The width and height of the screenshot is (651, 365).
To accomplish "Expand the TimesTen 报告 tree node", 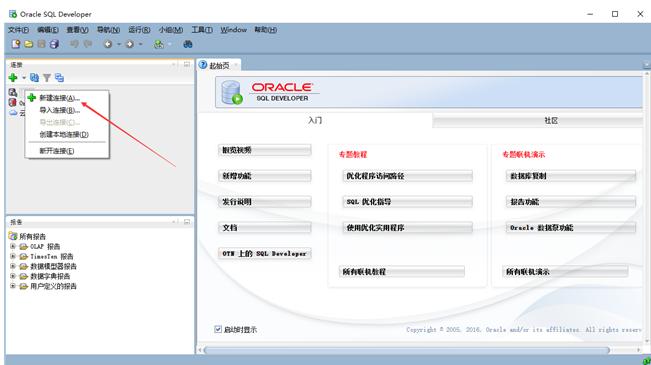I will coord(13,256).
